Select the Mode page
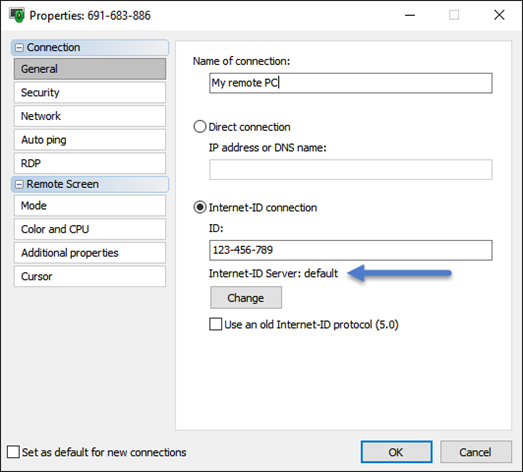Viewport: 523px width, 472px height. point(90,205)
